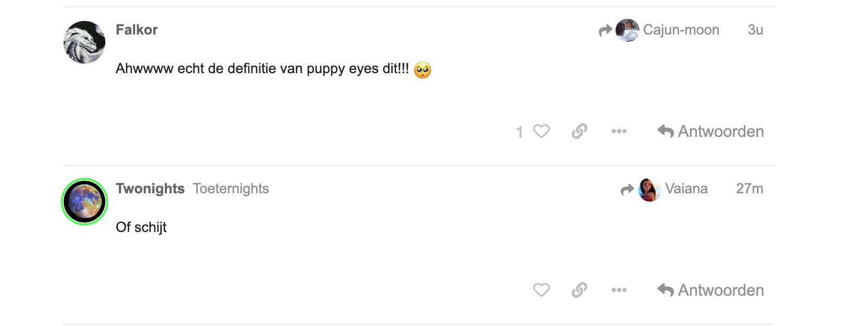Screen dimensions: 868x326
Task: Like Falkor's puppy eyes post
Action: (541, 131)
